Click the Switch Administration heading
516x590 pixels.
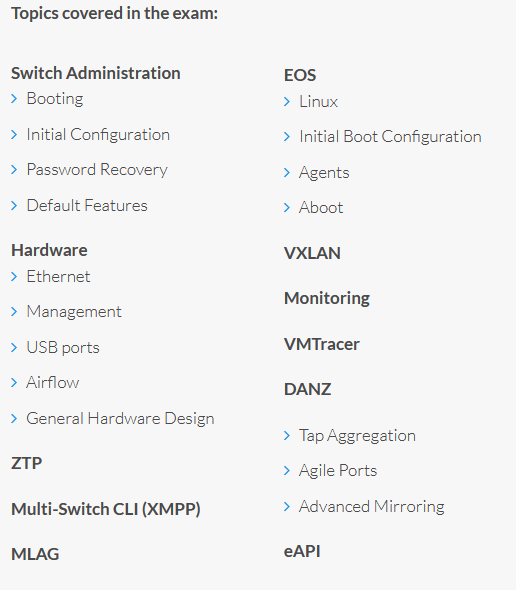(96, 73)
